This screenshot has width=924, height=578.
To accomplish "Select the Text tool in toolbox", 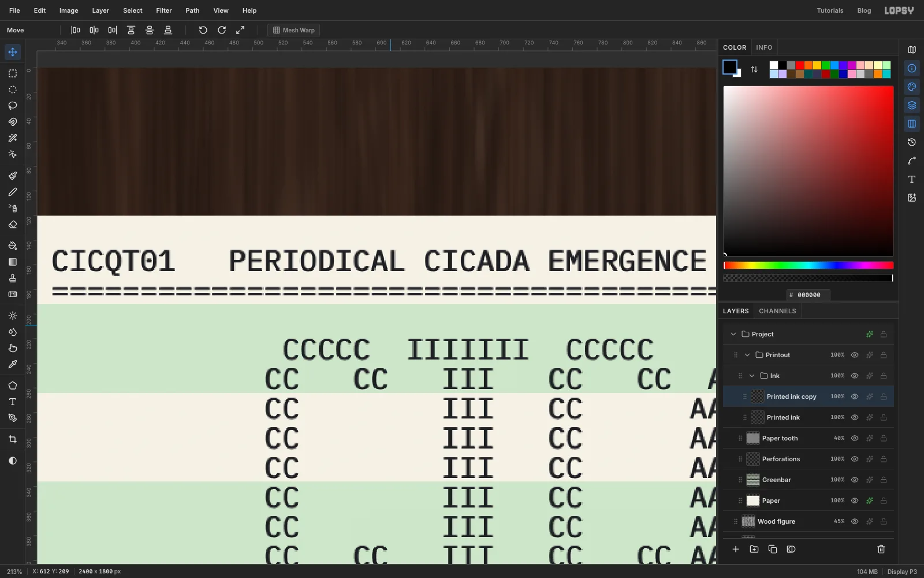I will click(13, 402).
